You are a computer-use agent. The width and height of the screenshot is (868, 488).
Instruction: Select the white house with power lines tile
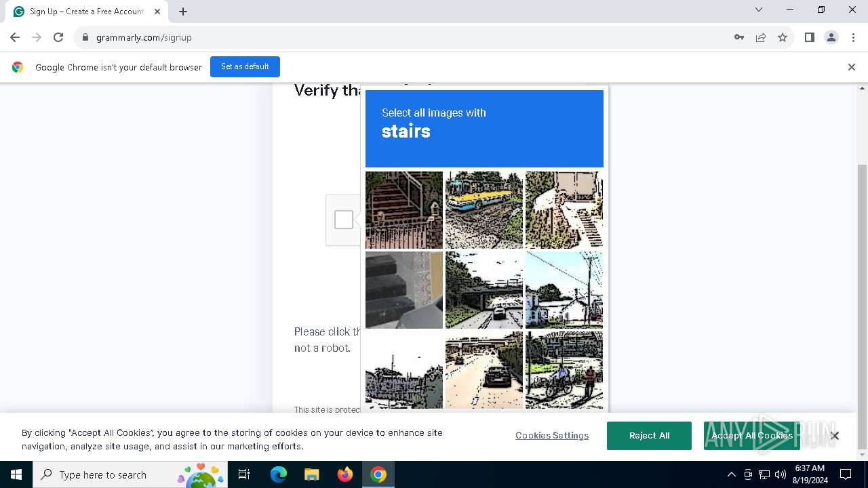coord(564,290)
